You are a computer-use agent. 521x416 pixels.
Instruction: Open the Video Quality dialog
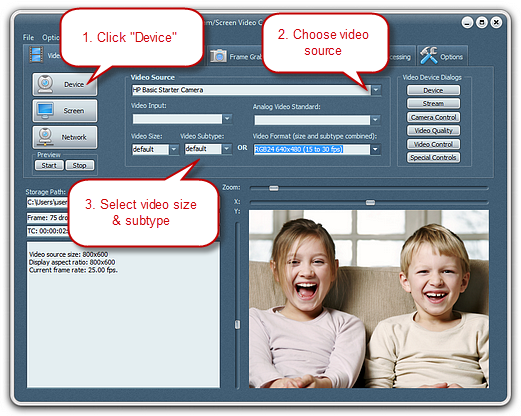[433, 131]
